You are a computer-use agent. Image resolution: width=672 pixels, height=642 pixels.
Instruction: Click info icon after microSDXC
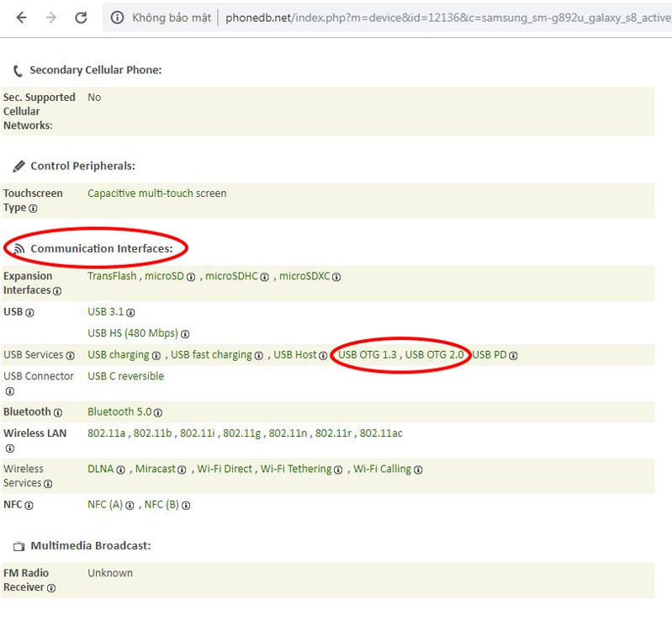[x=336, y=277]
